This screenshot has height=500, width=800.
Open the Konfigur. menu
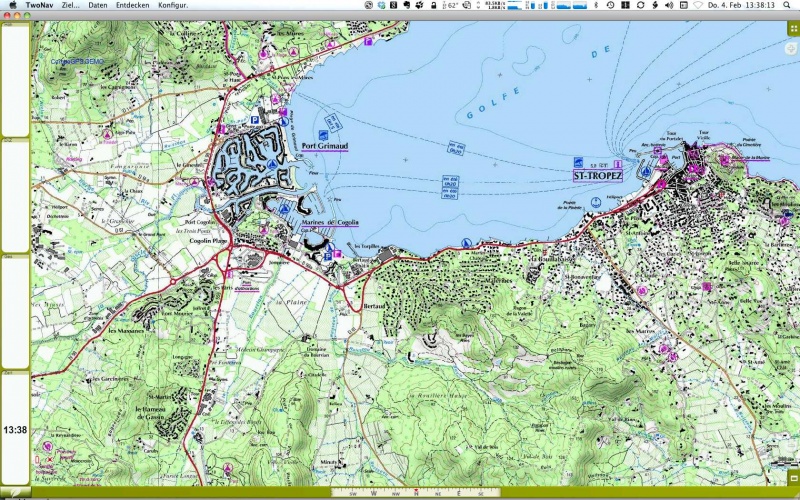coord(173,5)
